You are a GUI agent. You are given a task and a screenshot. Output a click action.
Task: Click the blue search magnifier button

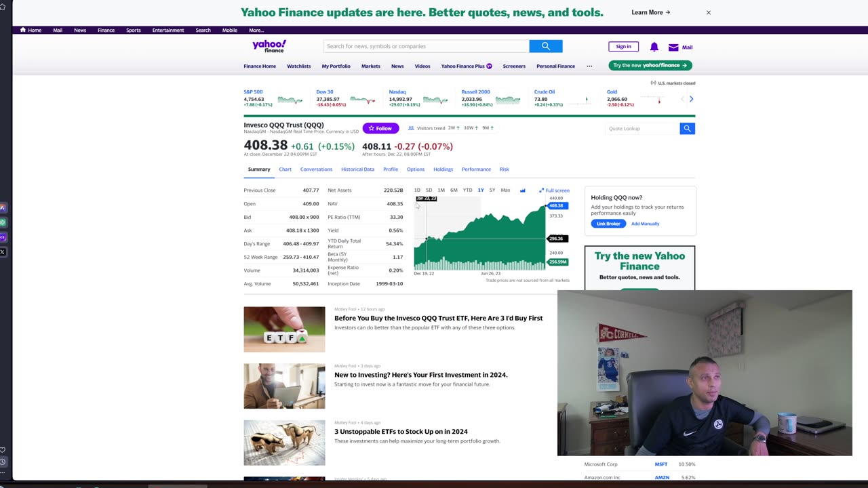point(546,46)
